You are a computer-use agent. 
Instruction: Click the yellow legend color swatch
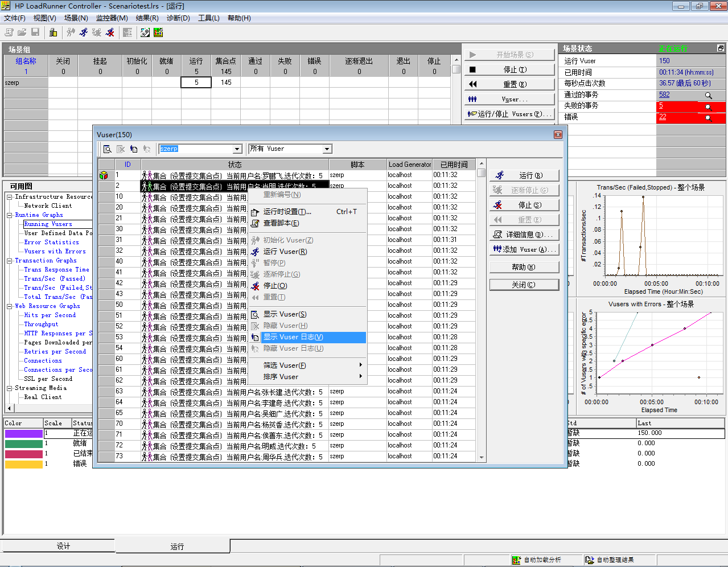23,465
